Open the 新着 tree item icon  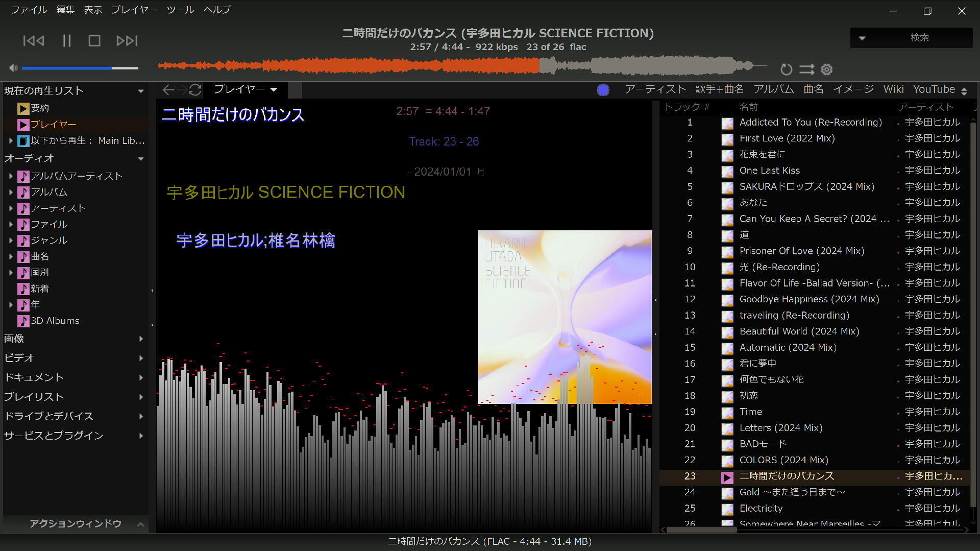23,289
